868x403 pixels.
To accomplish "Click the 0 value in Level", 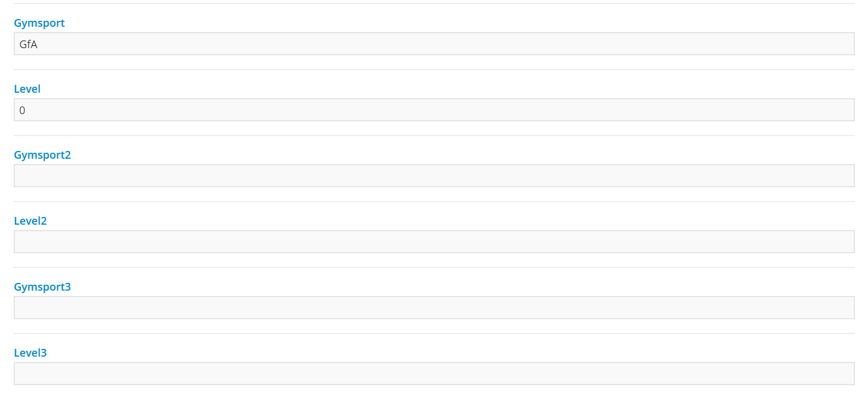I will (x=23, y=111).
